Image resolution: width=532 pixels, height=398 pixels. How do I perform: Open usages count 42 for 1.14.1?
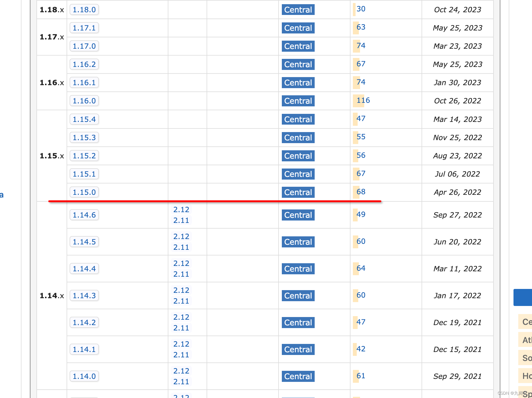pyautogui.click(x=361, y=349)
